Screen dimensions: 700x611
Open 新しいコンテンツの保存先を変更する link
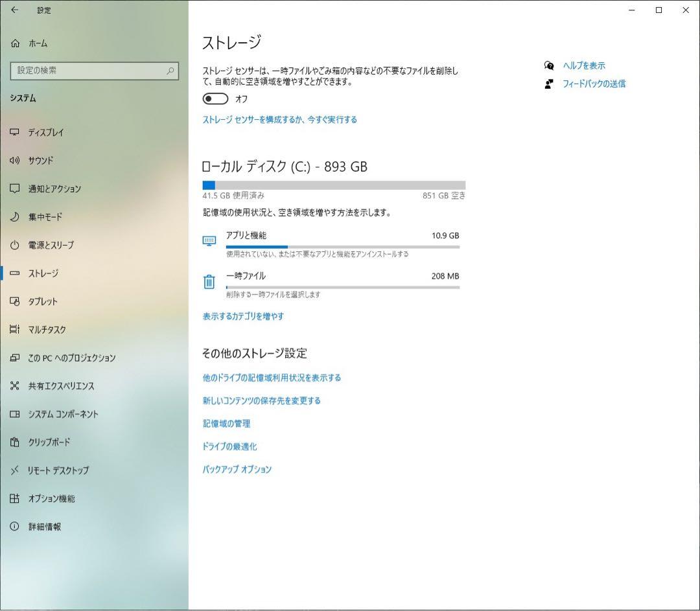click(x=262, y=401)
